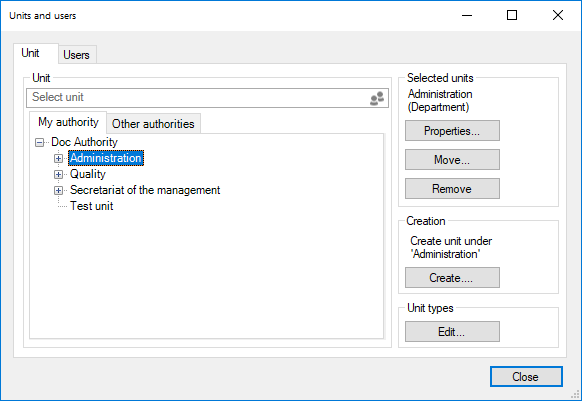Expand Secretariat of the management node
This screenshot has width=582, height=401.
coord(58,190)
